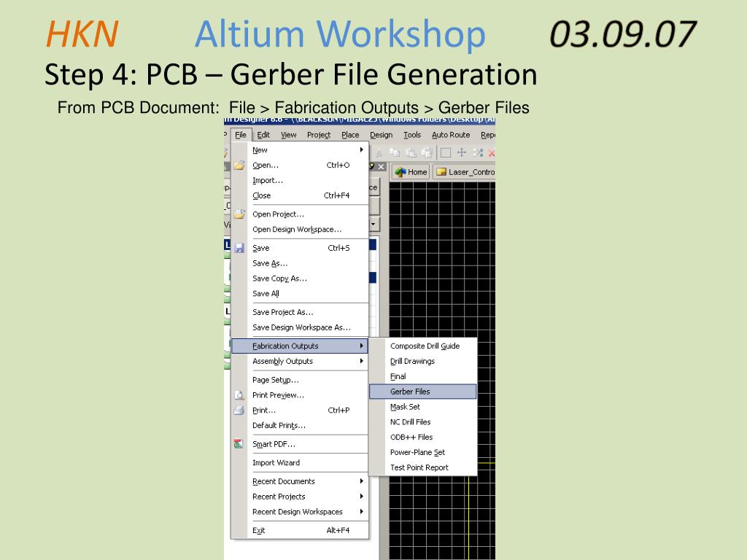Click the PDF icon beside Smart PDF...
747x560 pixels.
click(239, 444)
